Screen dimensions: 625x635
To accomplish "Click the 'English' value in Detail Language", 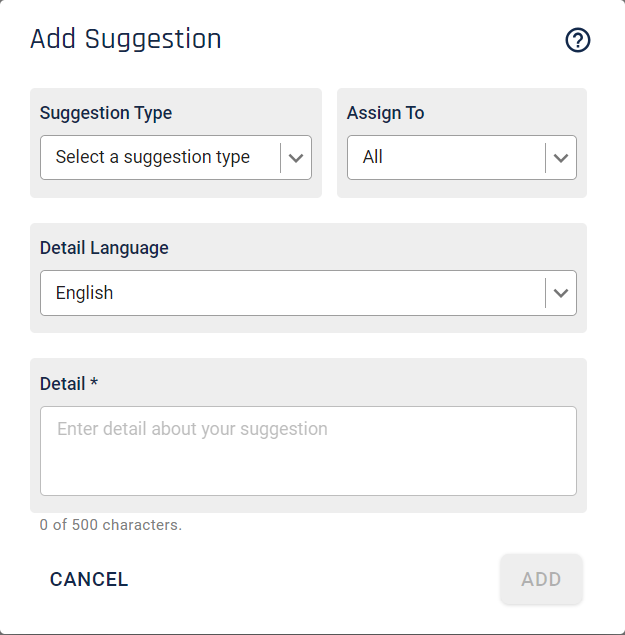I will pyautogui.click(x=84, y=293).
